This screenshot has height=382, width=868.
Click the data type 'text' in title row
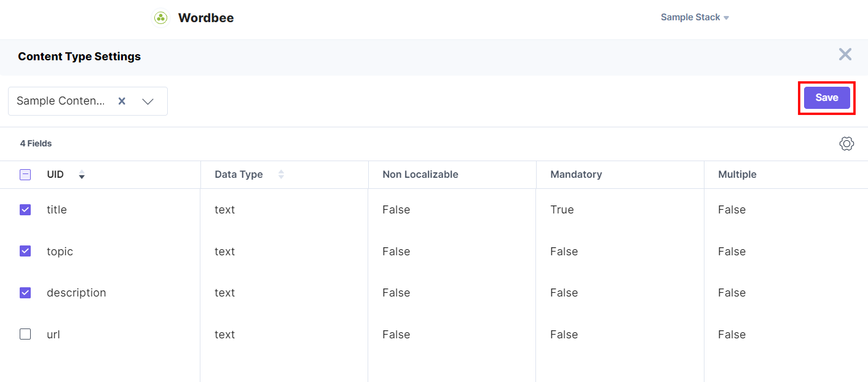tap(224, 210)
